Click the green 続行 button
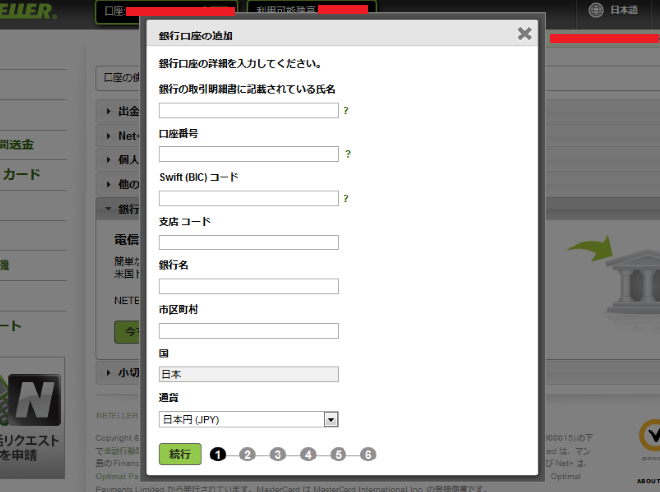This screenshot has height=492, width=660. click(180, 454)
